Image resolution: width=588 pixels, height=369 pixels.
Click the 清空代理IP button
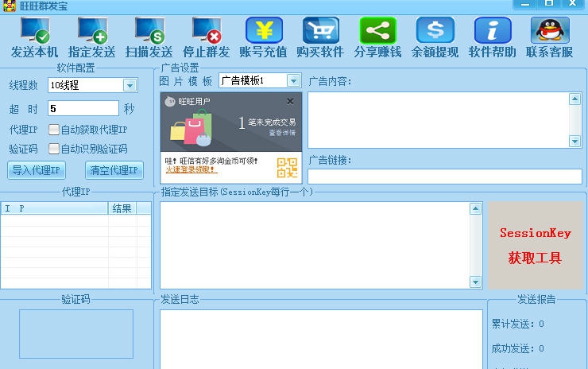click(x=114, y=170)
